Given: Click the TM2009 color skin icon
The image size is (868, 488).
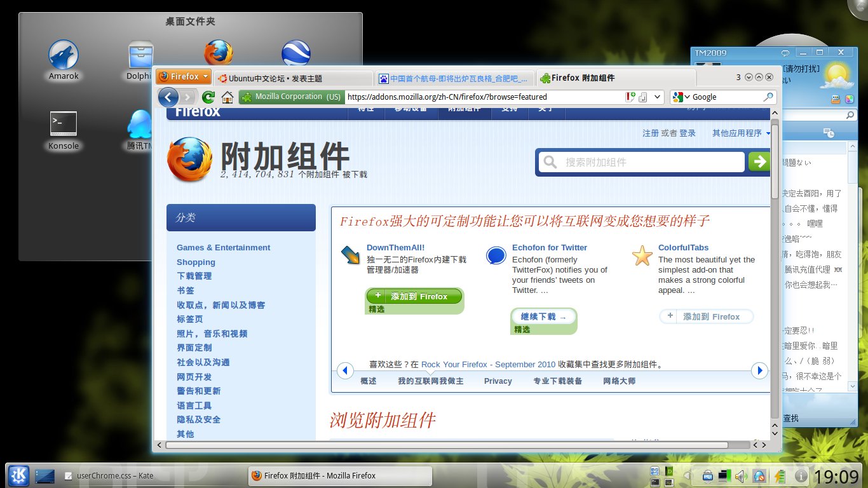Looking at the screenshot, I should coord(850,99).
